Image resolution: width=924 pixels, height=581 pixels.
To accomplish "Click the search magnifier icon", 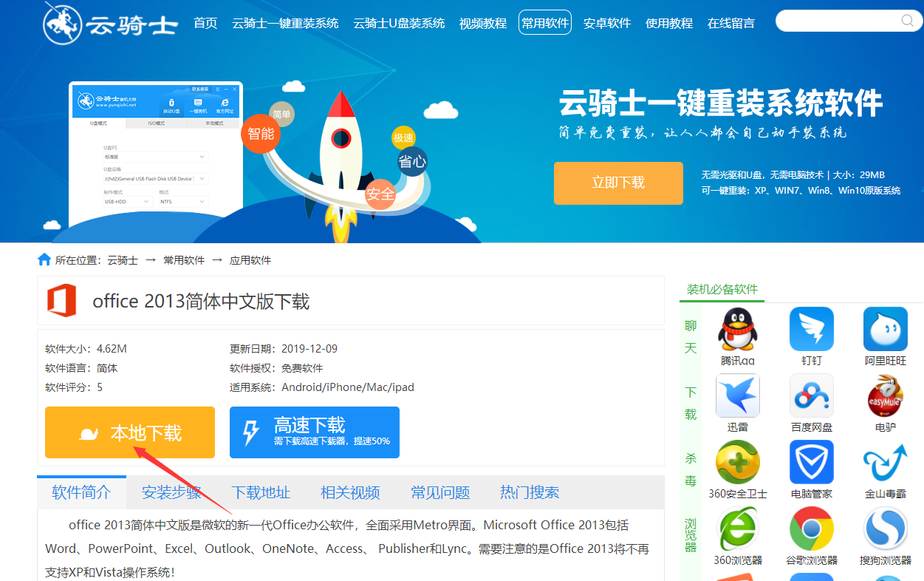I will tap(907, 21).
